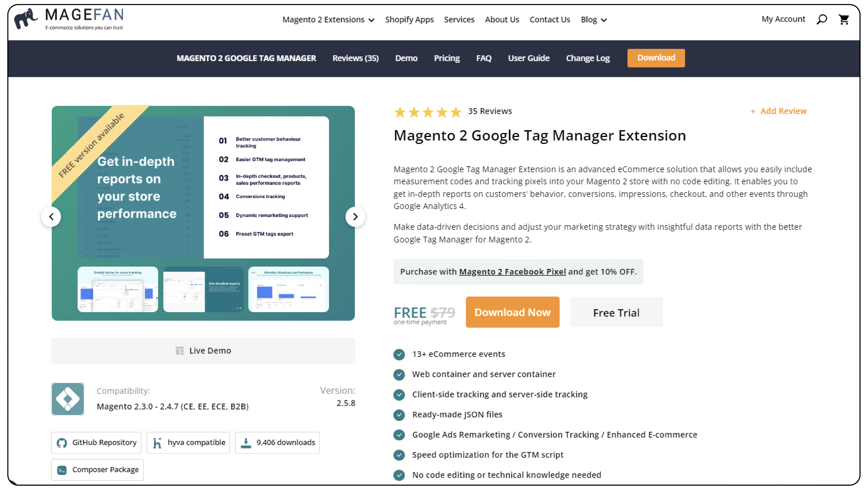Open Composer Package badge
Image resolution: width=868 pixels, height=490 pixels.
[97, 470]
